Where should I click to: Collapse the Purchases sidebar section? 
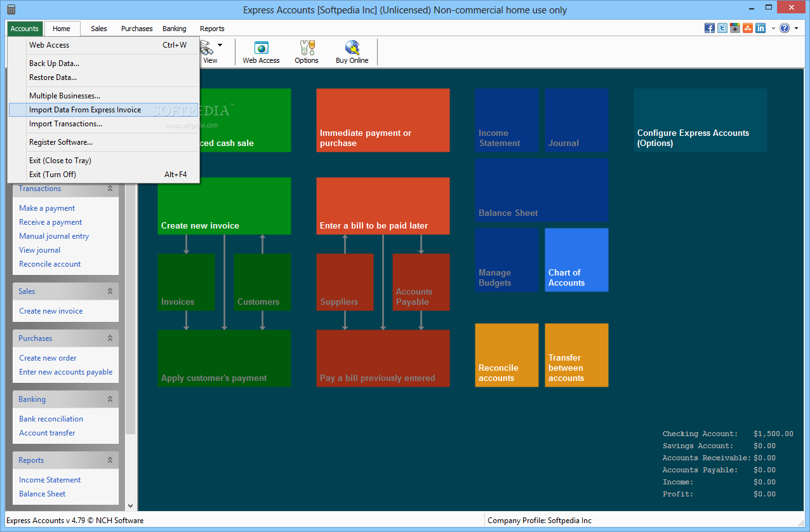pyautogui.click(x=110, y=338)
